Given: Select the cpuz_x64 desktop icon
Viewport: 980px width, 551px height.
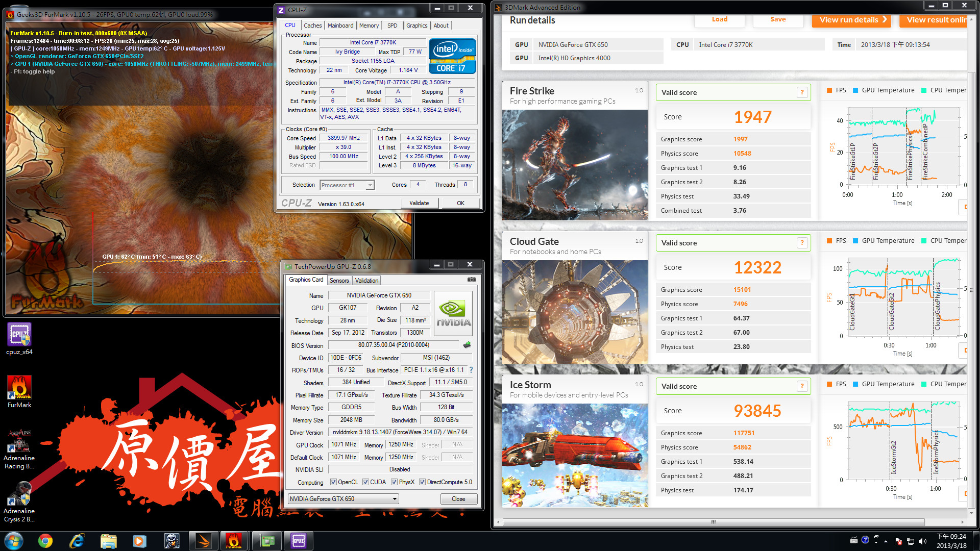Looking at the screenshot, I should 19,339.
